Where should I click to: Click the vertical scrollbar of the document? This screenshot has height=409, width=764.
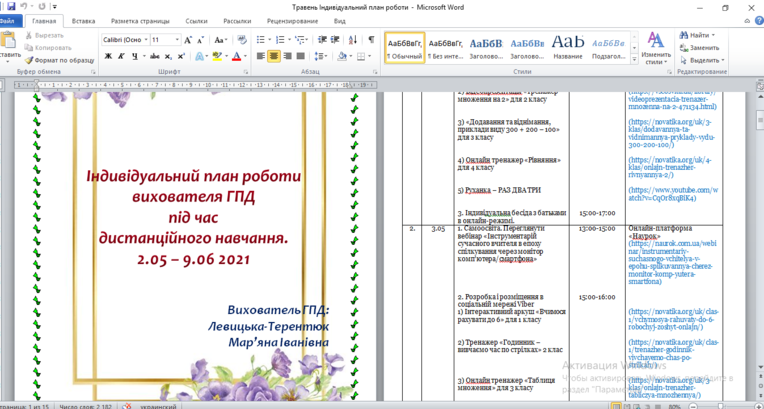tap(760, 244)
